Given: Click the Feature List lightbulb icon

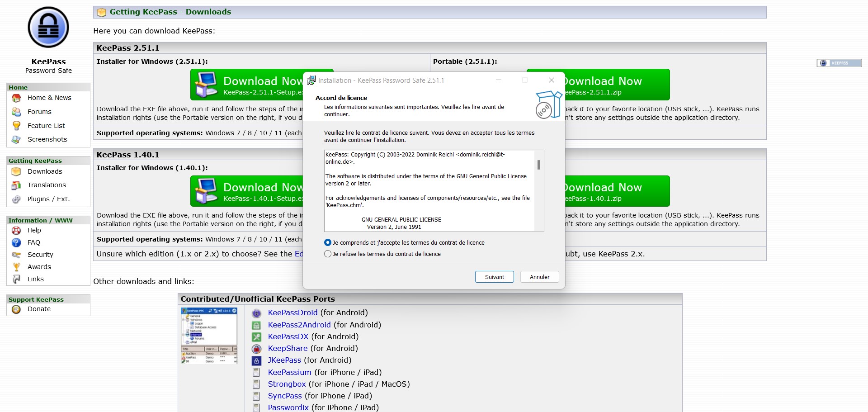Looking at the screenshot, I should (x=16, y=126).
